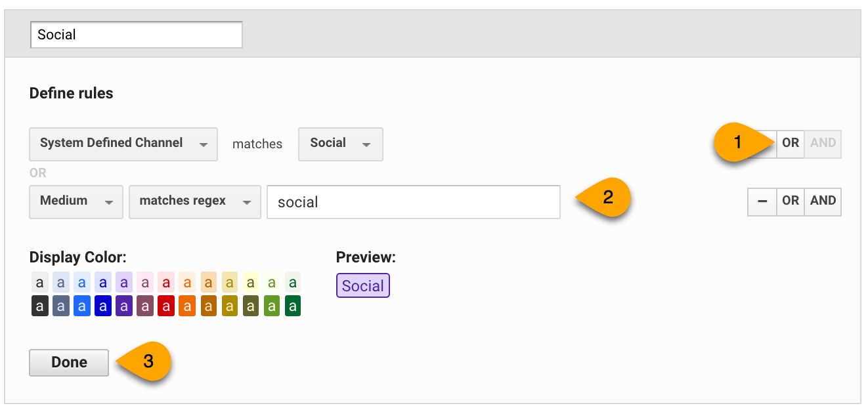The height and width of the screenshot is (412, 868).
Task: Open the Social channel value dropdown
Action: [340, 144]
